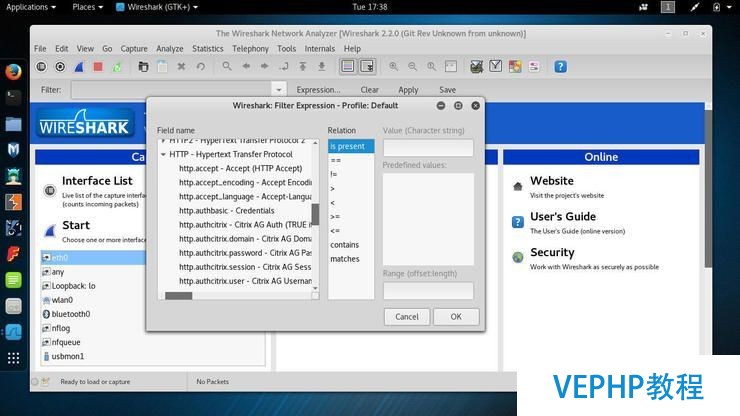Stop capture red square toolbar icon
This screenshot has height=416, width=740.
(98, 67)
